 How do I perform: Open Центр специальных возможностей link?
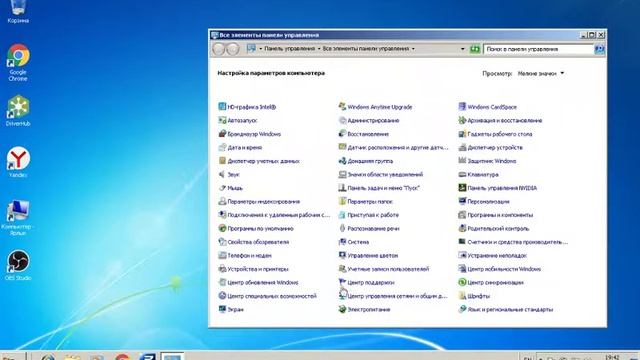point(272,296)
